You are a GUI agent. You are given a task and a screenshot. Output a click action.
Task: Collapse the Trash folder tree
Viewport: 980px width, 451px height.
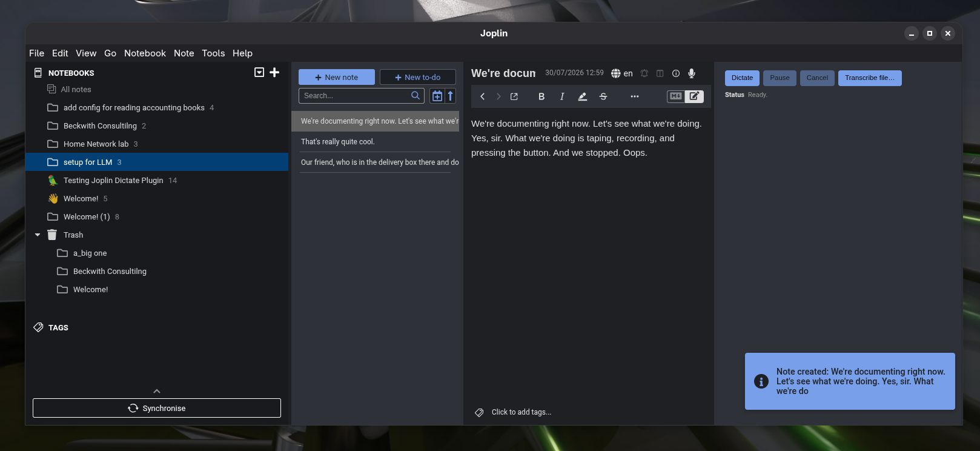38,235
